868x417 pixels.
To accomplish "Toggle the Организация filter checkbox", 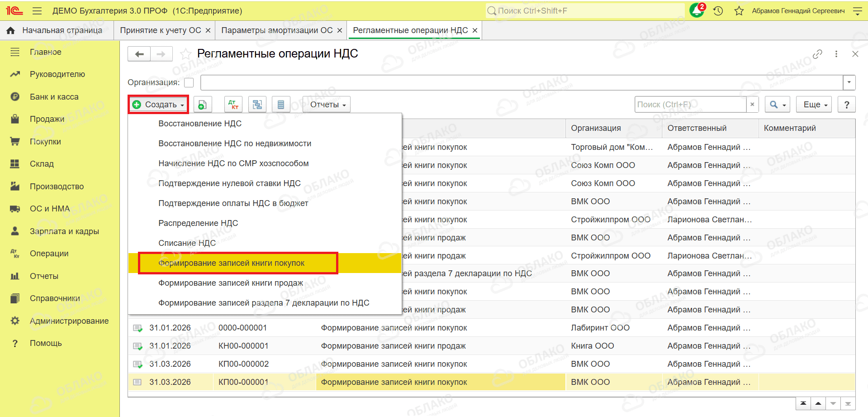I will point(189,82).
